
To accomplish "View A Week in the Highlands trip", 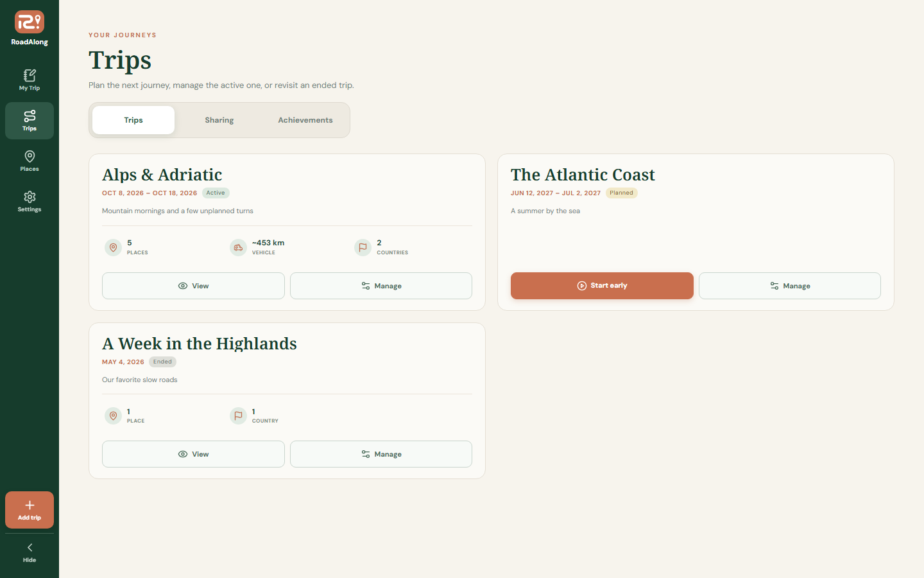I will point(193,454).
